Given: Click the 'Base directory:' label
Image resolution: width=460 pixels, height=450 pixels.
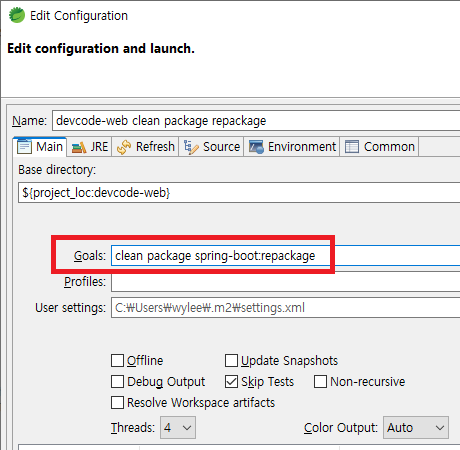Looking at the screenshot, I should tap(57, 170).
